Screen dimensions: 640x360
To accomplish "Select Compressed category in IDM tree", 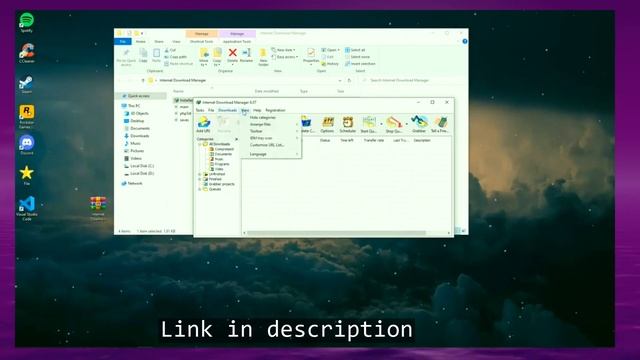I will [222, 149].
